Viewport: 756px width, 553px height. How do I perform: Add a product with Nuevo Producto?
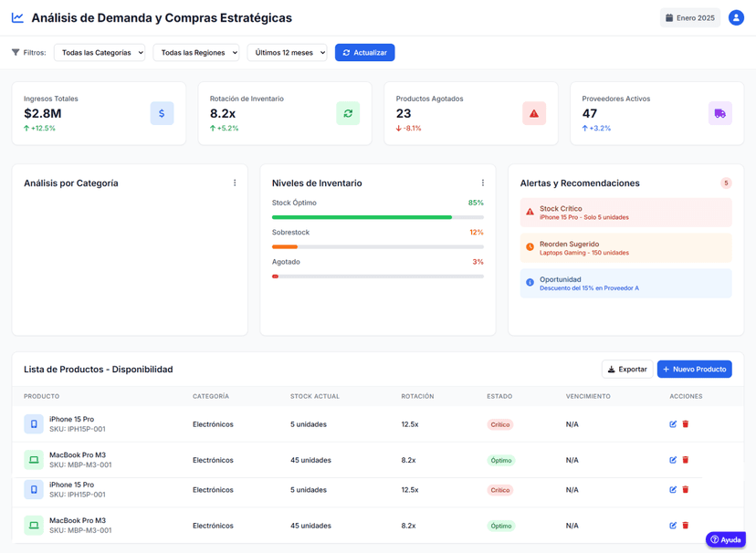click(x=694, y=369)
